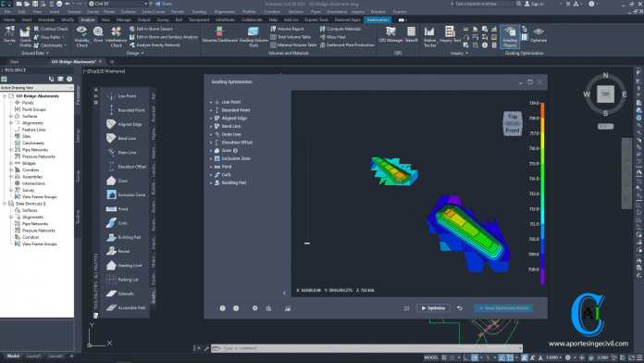This screenshot has height=363, width=644.
Task: Open QTO Manager
Action: point(390,34)
